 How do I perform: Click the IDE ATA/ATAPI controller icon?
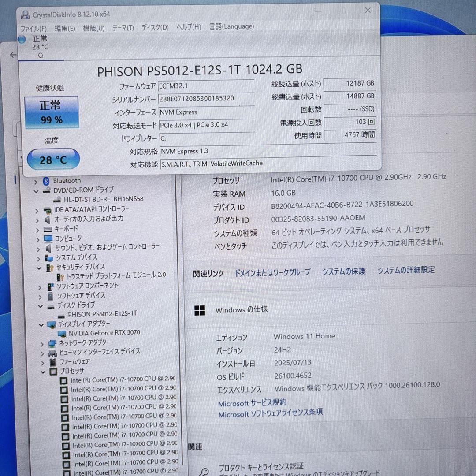pos(48,210)
